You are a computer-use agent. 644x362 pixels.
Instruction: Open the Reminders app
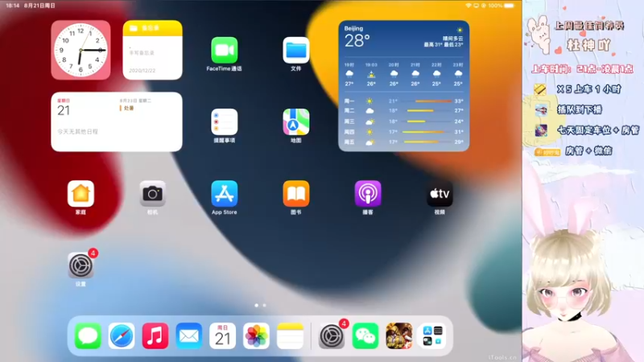(x=225, y=122)
